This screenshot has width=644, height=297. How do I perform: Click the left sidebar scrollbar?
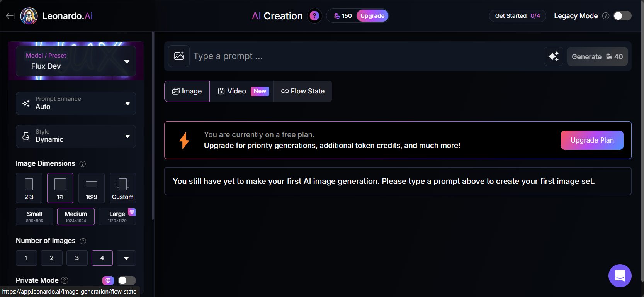(153, 126)
